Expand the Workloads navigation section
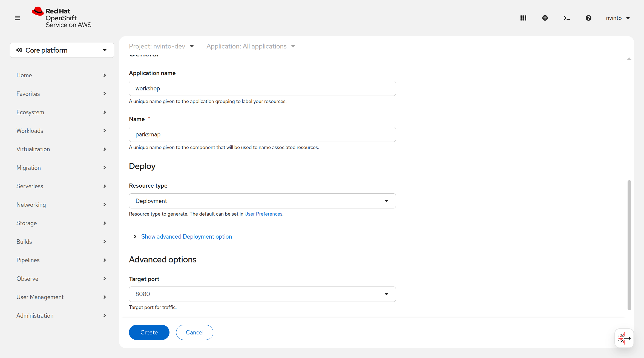644x358 pixels. click(x=62, y=131)
